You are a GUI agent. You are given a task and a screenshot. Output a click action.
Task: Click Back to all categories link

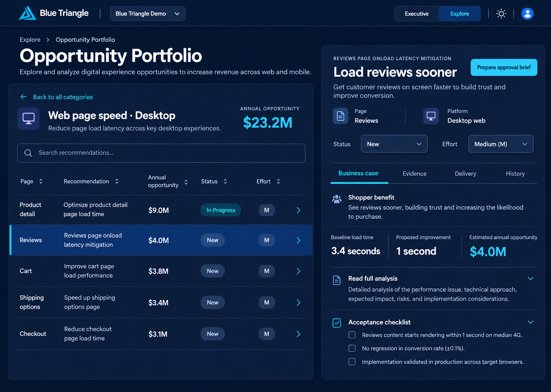pos(63,97)
